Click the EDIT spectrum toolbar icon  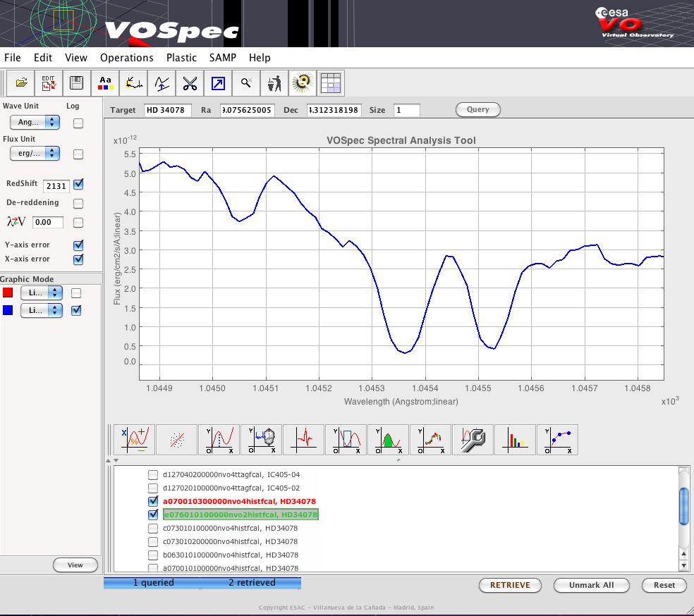coord(49,83)
